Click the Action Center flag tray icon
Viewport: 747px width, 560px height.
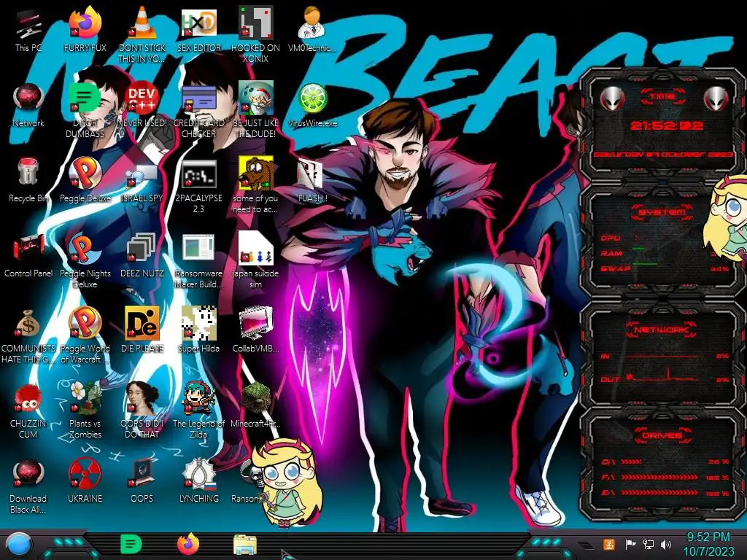click(x=630, y=544)
